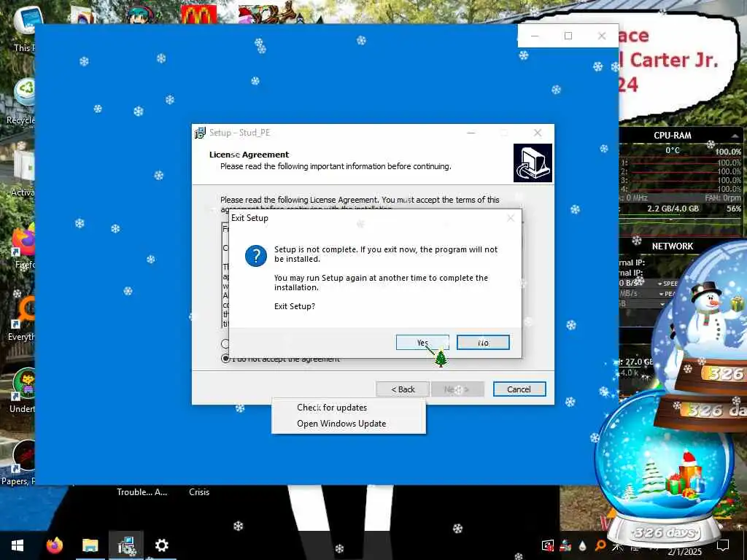Viewport: 747px width, 560px height.
Task: Confirm exit by clicking Yes
Action: (422, 343)
